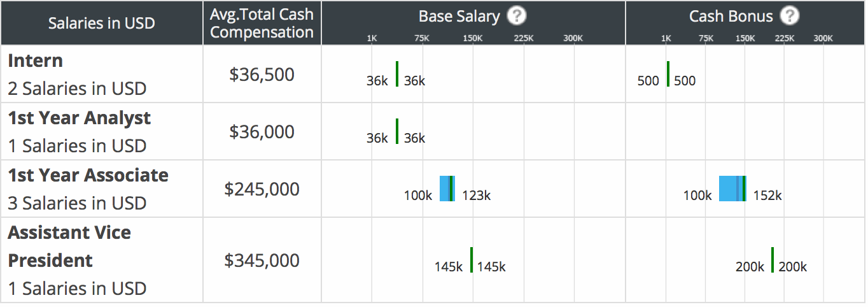Click the Analyst base salary green marker
Image resolution: width=868 pixels, height=307 pixels.
click(x=397, y=131)
